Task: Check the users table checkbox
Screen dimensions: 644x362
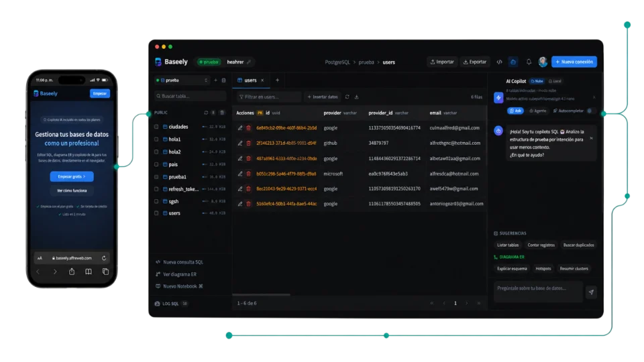Action: pyautogui.click(x=156, y=213)
